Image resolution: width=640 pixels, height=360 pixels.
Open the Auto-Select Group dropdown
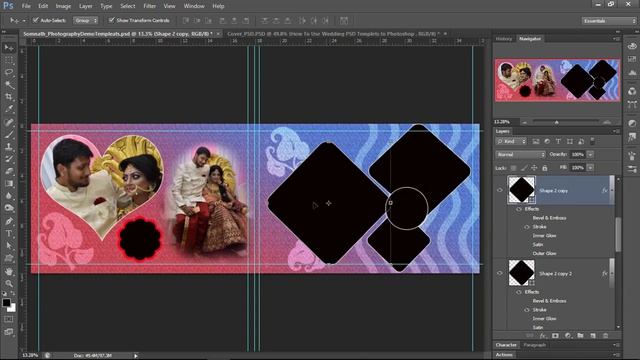pyautogui.click(x=85, y=20)
